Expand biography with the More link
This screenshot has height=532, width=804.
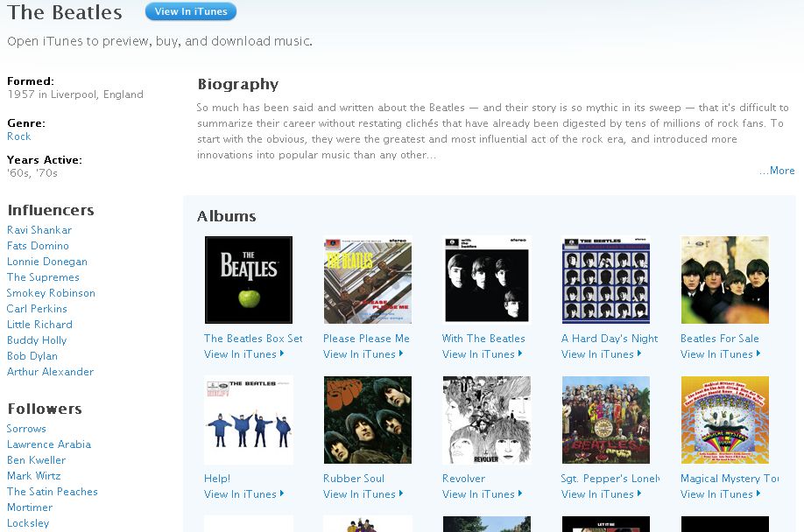(x=778, y=171)
